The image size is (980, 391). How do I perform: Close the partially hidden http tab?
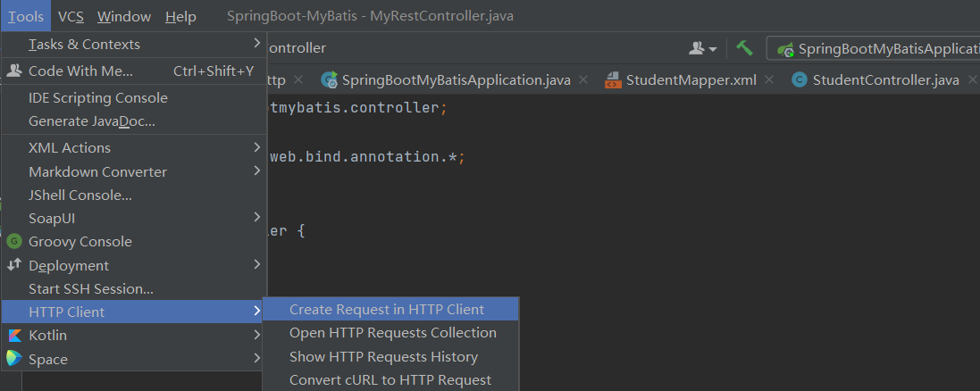298,80
